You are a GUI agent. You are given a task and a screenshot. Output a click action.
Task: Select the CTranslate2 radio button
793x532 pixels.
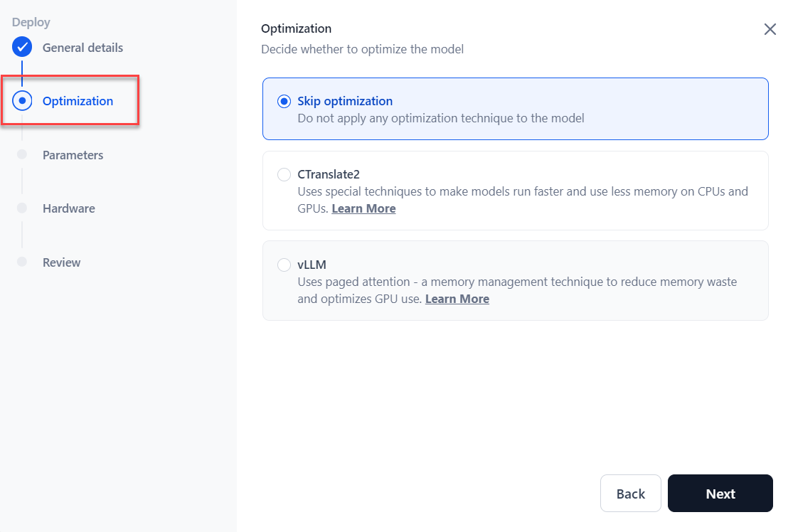point(284,174)
